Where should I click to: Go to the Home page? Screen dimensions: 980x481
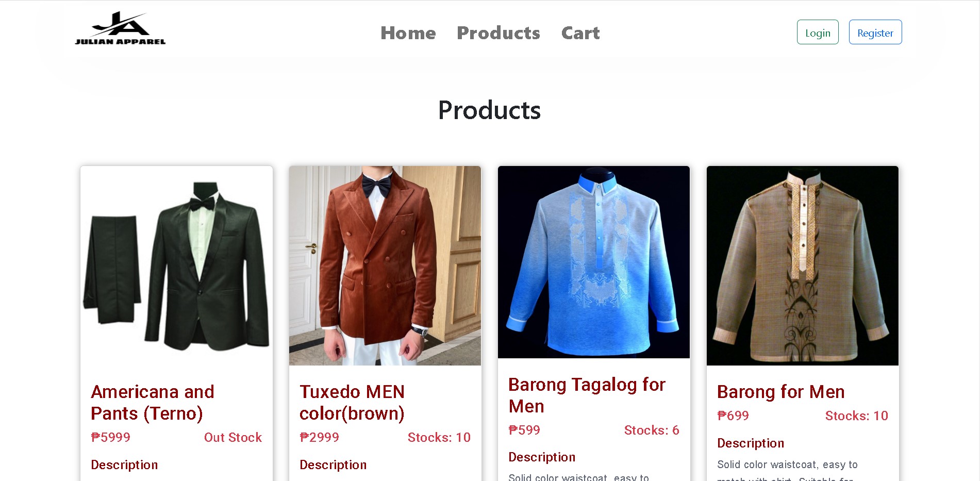tap(408, 33)
